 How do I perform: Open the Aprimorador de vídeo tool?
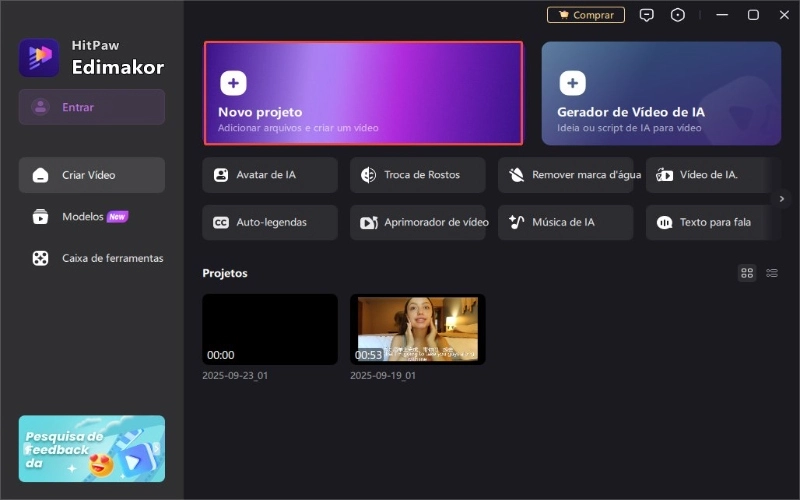[417, 222]
